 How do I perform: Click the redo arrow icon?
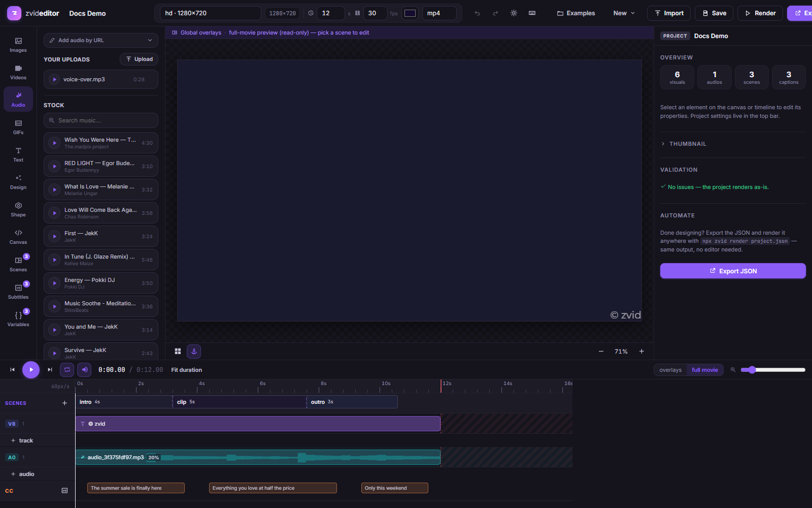495,13
